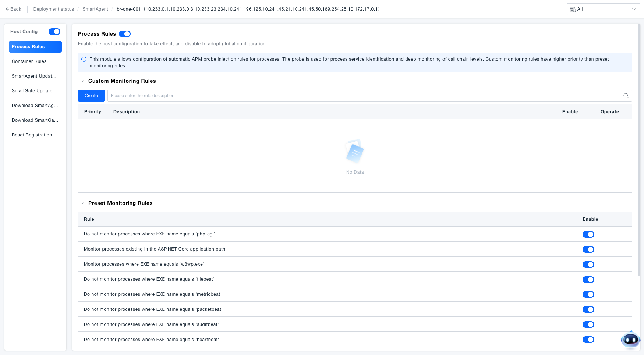Click the info icon in the notice banner
Image resolution: width=644 pixels, height=355 pixels.
(84, 59)
